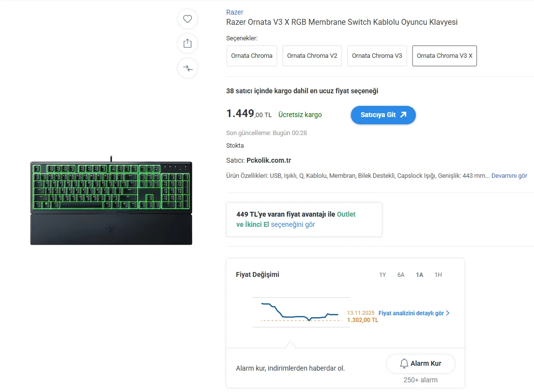The height and width of the screenshot is (392, 534).
Task: Click the share icon
Action: [x=188, y=43]
